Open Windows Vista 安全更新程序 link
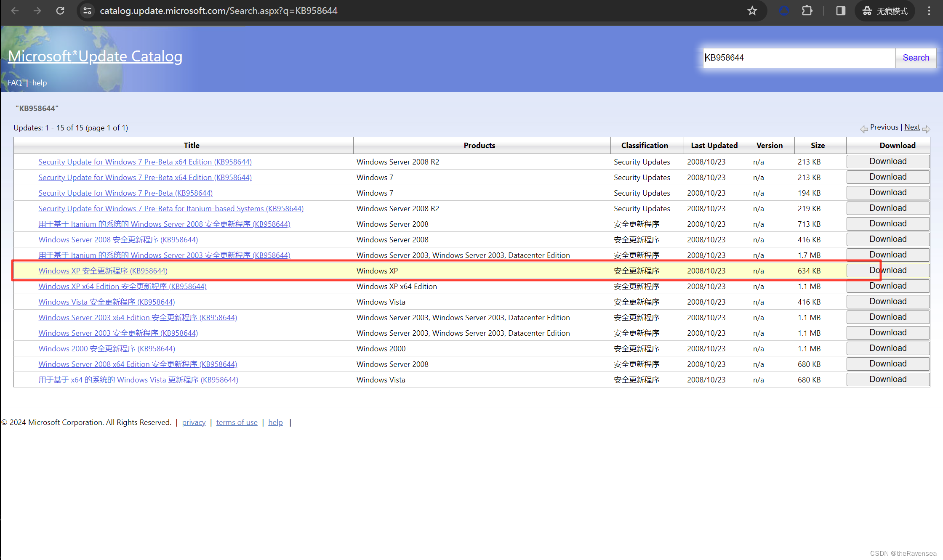 107,302
